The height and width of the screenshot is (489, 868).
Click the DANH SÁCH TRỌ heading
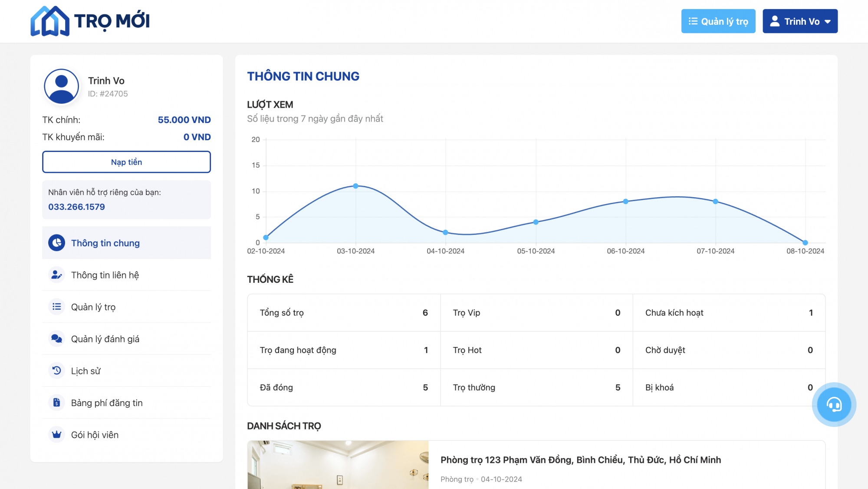(284, 426)
